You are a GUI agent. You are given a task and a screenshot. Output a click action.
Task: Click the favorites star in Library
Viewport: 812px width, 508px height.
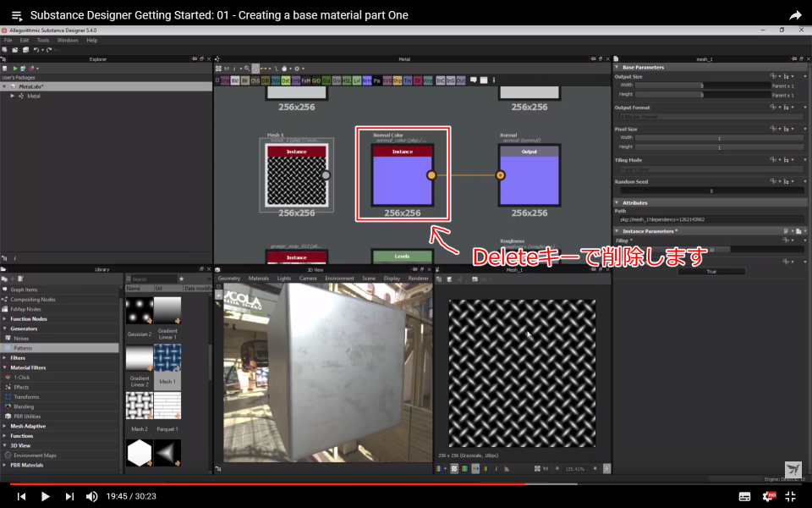[181, 279]
